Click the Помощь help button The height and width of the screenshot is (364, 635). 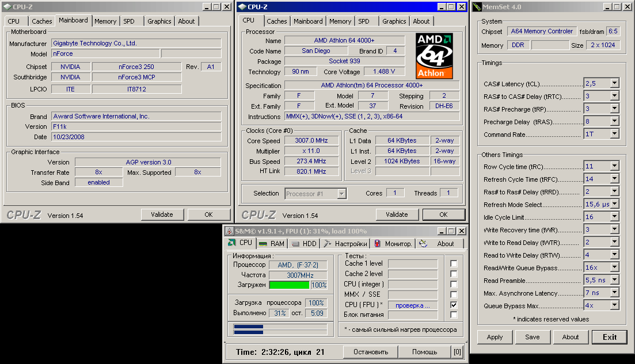[x=424, y=352]
